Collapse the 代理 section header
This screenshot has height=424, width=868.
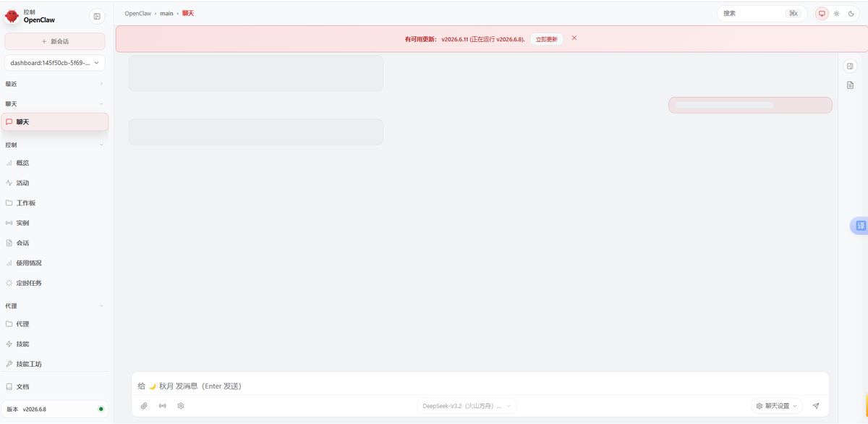coord(55,306)
